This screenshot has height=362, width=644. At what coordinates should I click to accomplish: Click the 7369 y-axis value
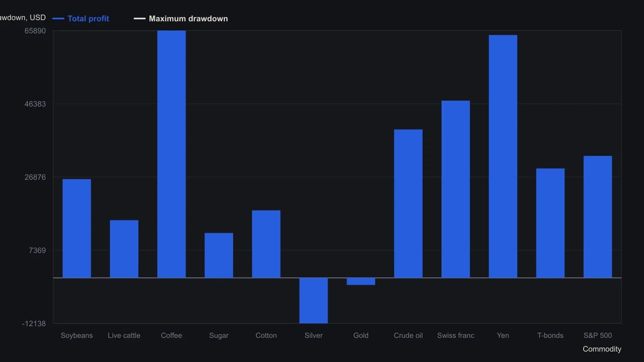pyautogui.click(x=37, y=251)
